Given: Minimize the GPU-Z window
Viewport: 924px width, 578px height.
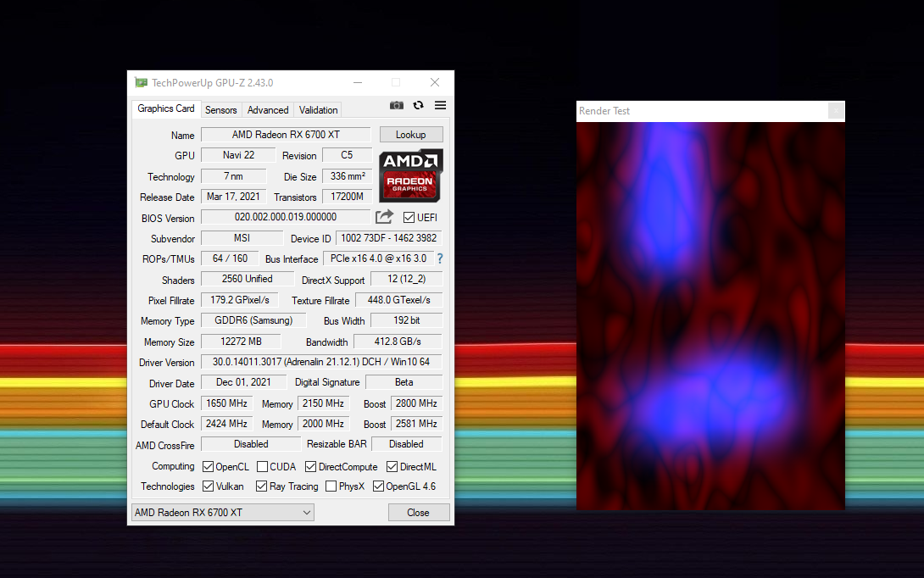Looking at the screenshot, I should pos(358,82).
